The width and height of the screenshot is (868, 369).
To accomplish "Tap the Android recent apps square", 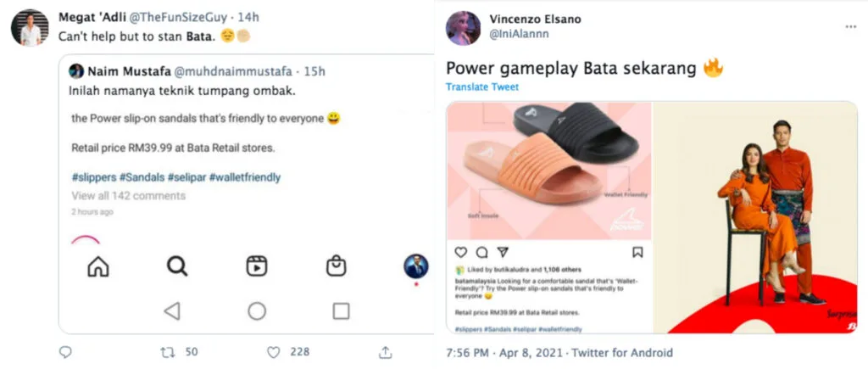I will (x=341, y=311).
